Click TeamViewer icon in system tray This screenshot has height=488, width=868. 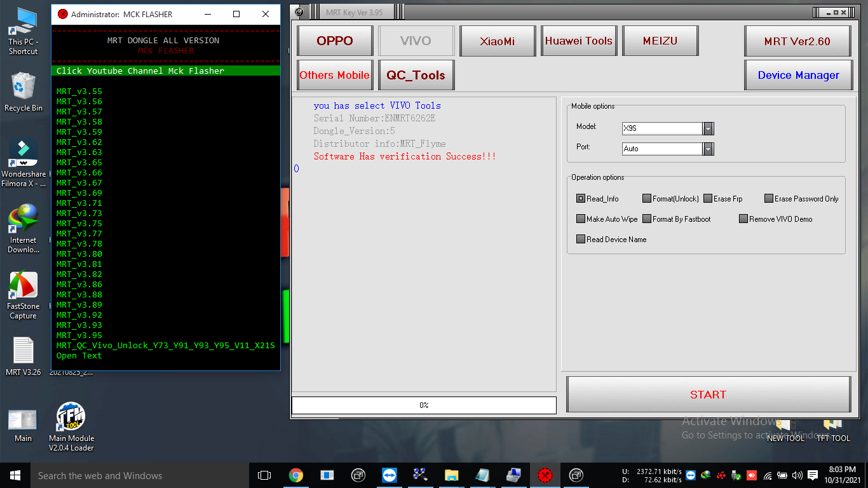click(691, 475)
